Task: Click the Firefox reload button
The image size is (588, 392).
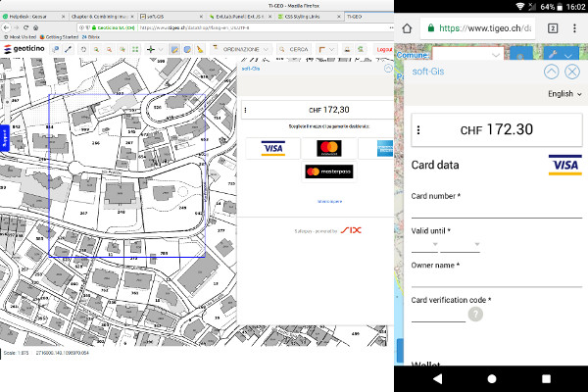Action: pyautogui.click(x=25, y=27)
